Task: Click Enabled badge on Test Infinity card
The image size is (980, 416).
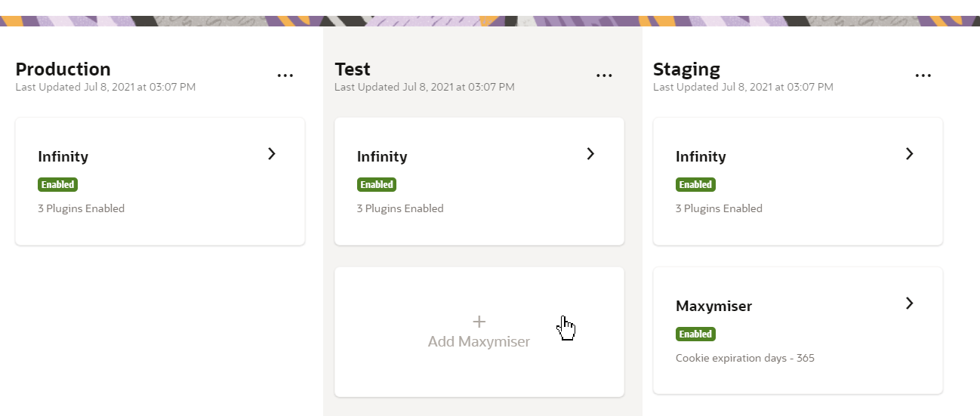Action: tap(377, 184)
